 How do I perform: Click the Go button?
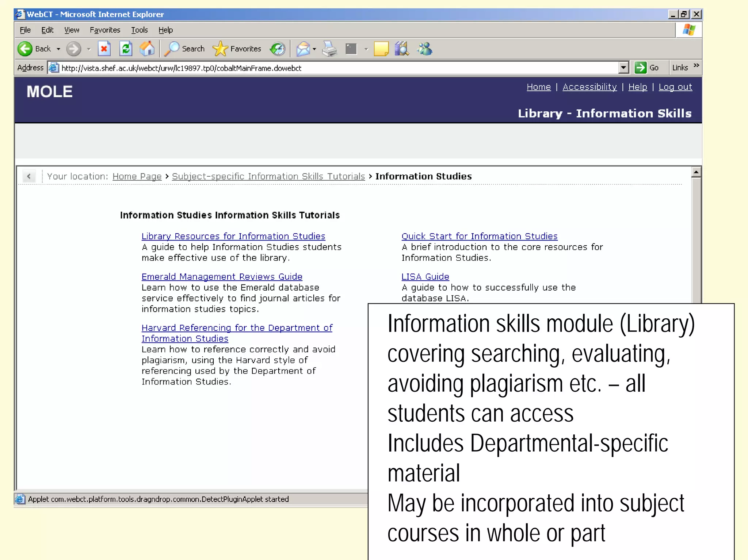(x=647, y=68)
